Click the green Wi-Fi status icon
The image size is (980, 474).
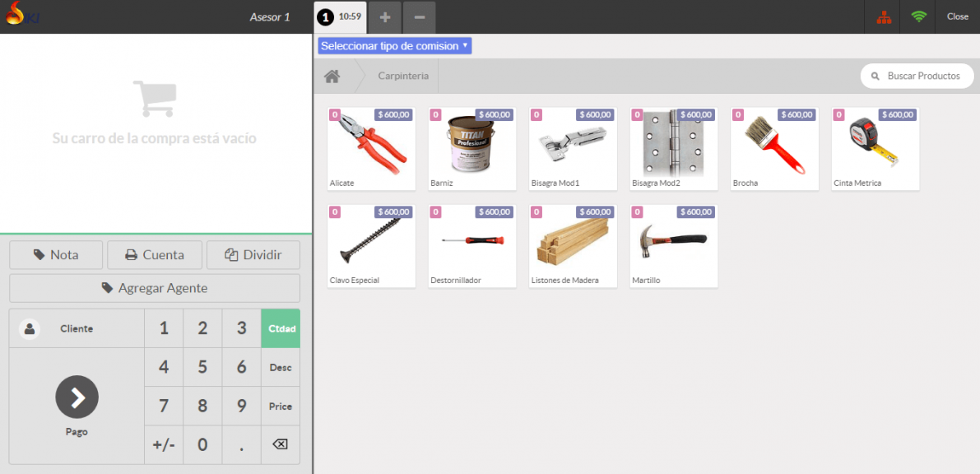919,17
